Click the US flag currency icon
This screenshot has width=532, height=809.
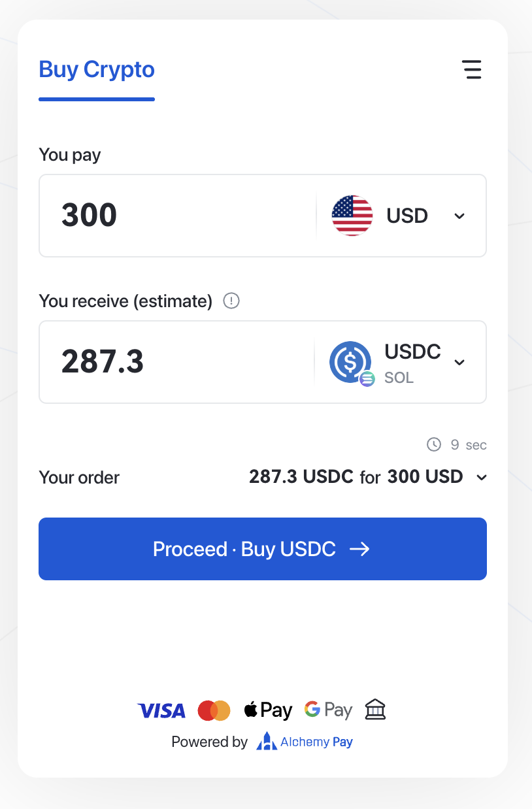pyautogui.click(x=352, y=216)
